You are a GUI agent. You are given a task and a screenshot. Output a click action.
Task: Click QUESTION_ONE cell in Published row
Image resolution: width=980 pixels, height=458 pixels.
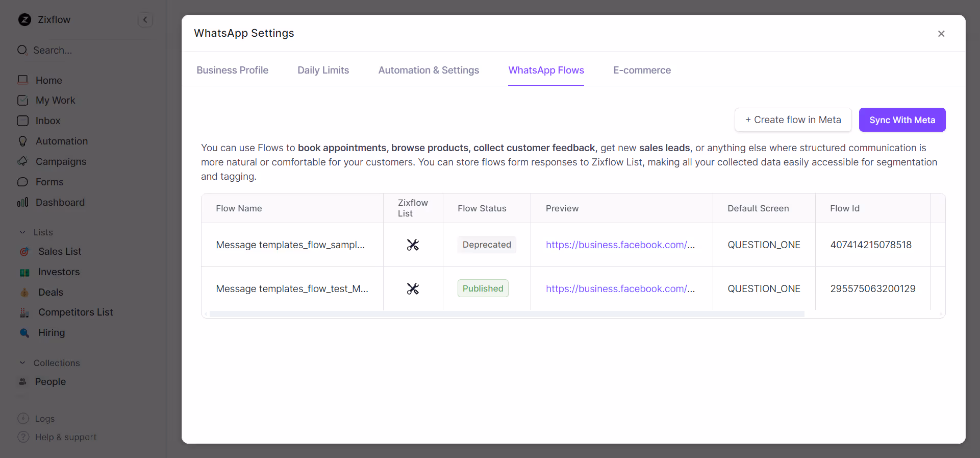point(764,288)
